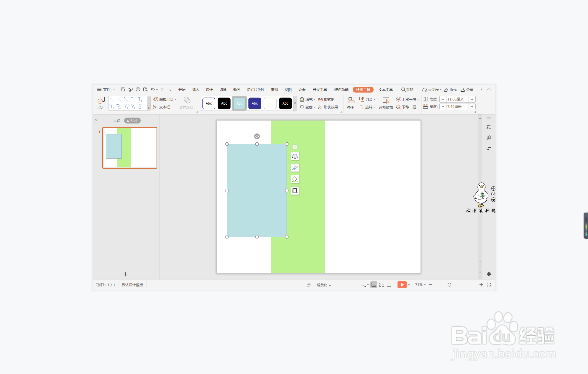Adjust the zoom slider handle
The image size is (588, 374).
pyautogui.click(x=449, y=285)
